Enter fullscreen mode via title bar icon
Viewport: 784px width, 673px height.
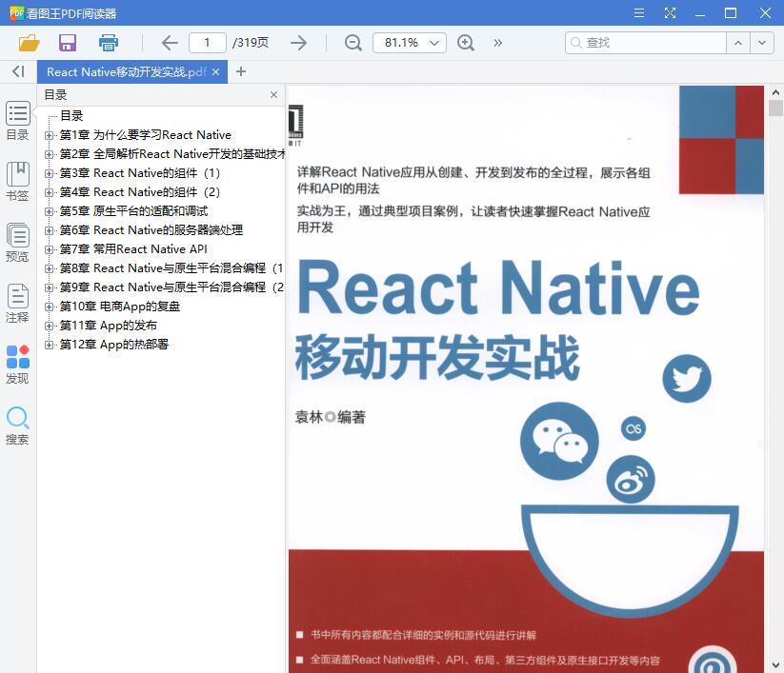[x=670, y=13]
